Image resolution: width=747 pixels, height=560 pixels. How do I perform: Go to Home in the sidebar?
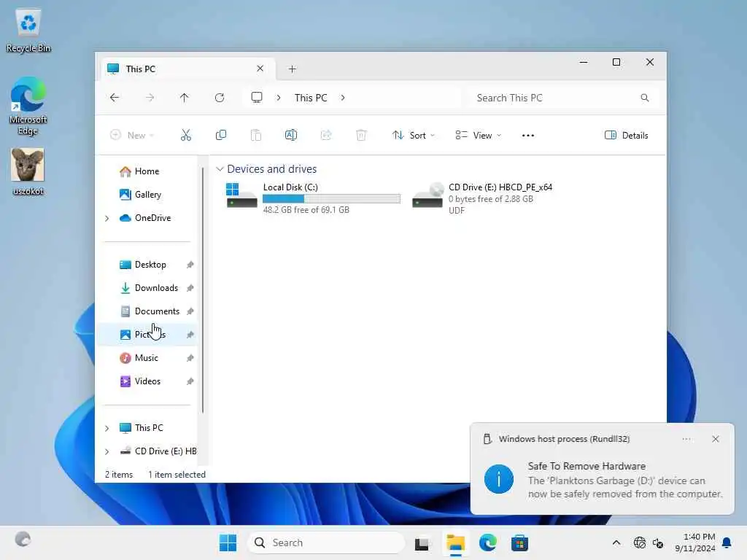[147, 171]
